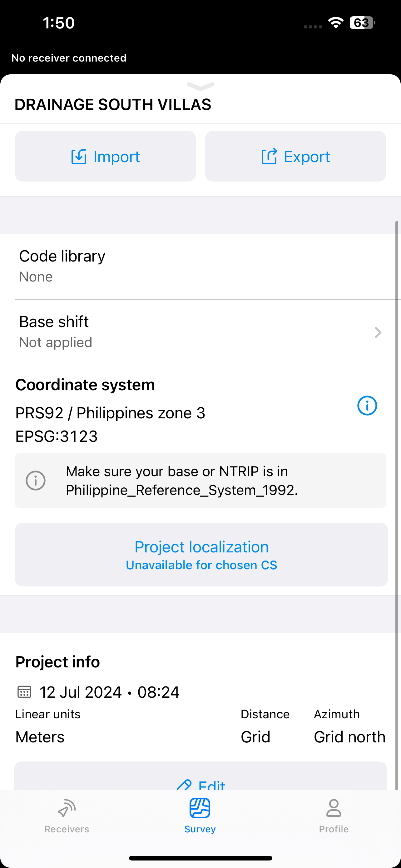
Task: Tap the 'No receiver connected' status
Action: 69,58
